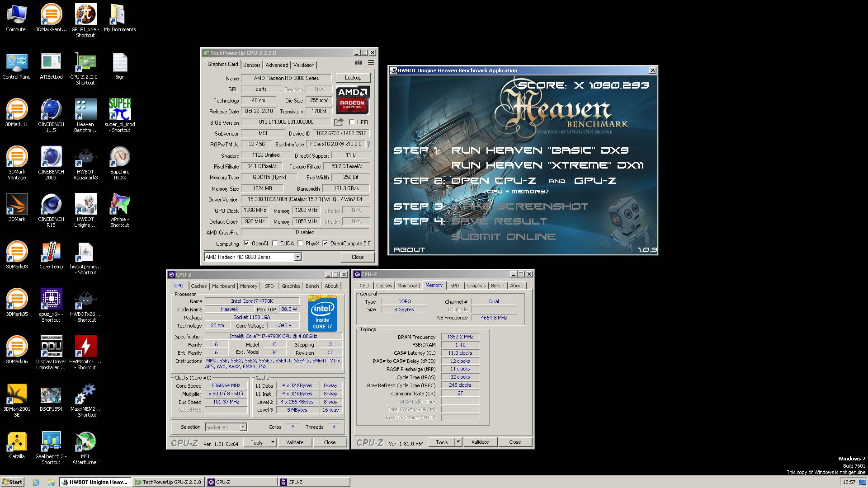Screen dimensions: 868x488
Task: Open SPD tab in right CPU-Z window
Action: [455, 286]
